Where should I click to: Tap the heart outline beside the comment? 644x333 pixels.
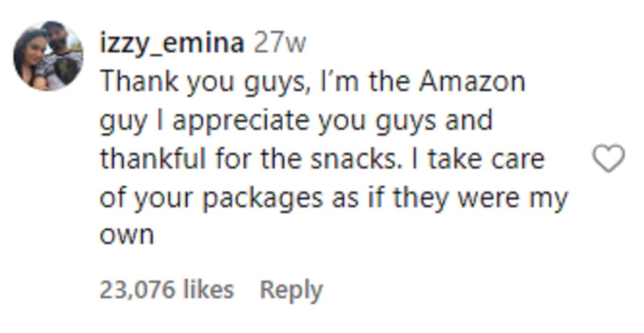(x=608, y=159)
